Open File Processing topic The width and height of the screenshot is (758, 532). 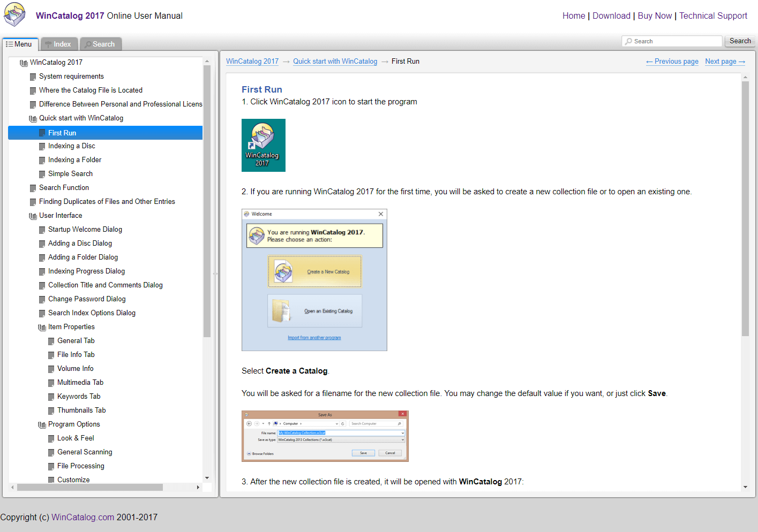[81, 466]
